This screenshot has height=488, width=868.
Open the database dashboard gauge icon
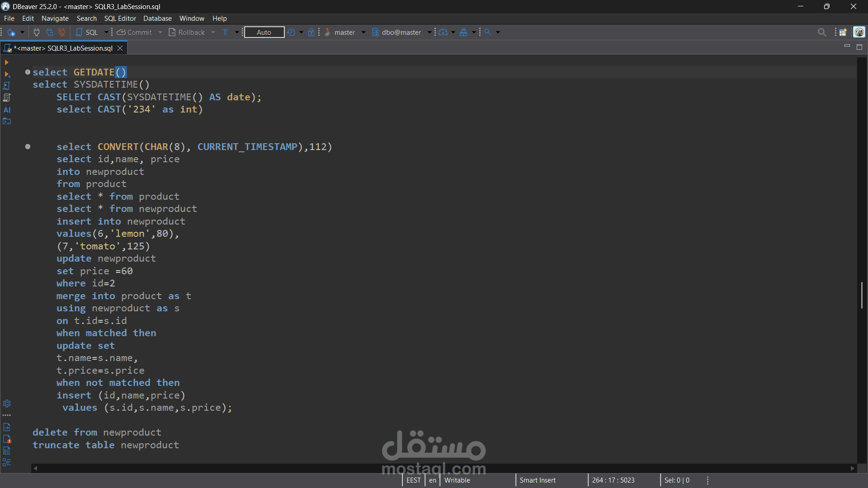[443, 32]
